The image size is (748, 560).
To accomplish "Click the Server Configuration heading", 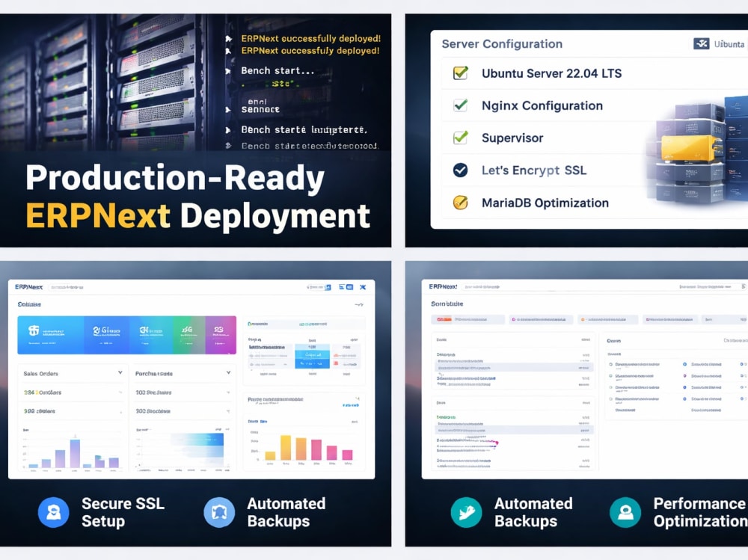I will [502, 44].
